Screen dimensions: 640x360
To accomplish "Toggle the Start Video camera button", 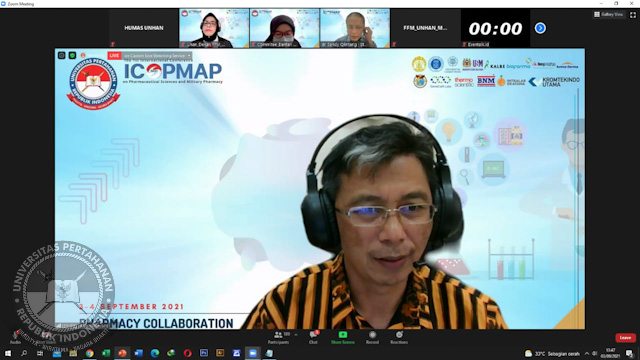I will click(45, 338).
